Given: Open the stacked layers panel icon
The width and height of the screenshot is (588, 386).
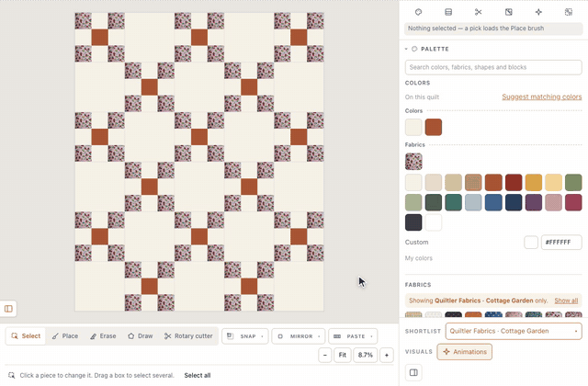Looking at the screenshot, I should pos(448,12).
